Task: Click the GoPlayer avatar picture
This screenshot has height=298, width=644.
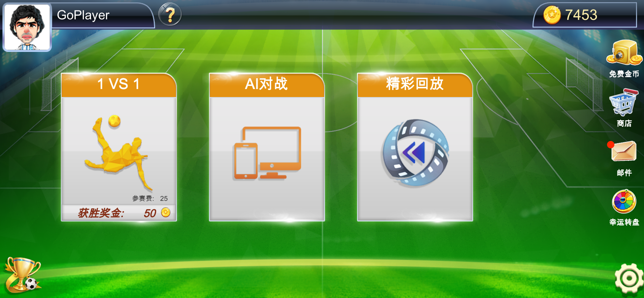Action: click(27, 27)
